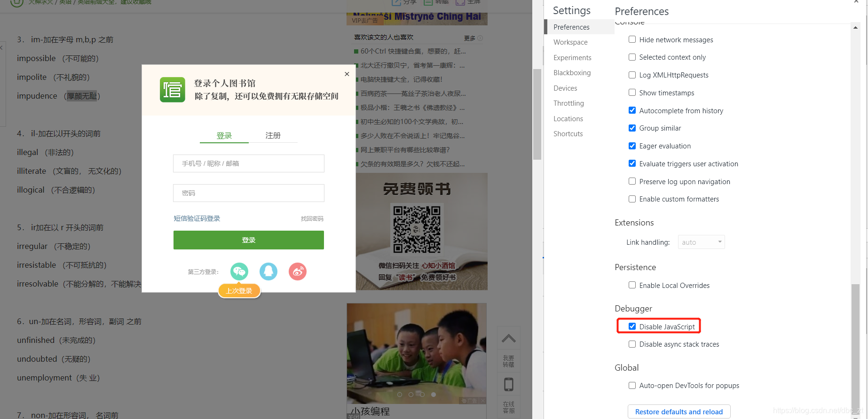Click the 更多 link in recommendations
Image resolution: width=868 pixels, height=419 pixels.
coord(470,38)
